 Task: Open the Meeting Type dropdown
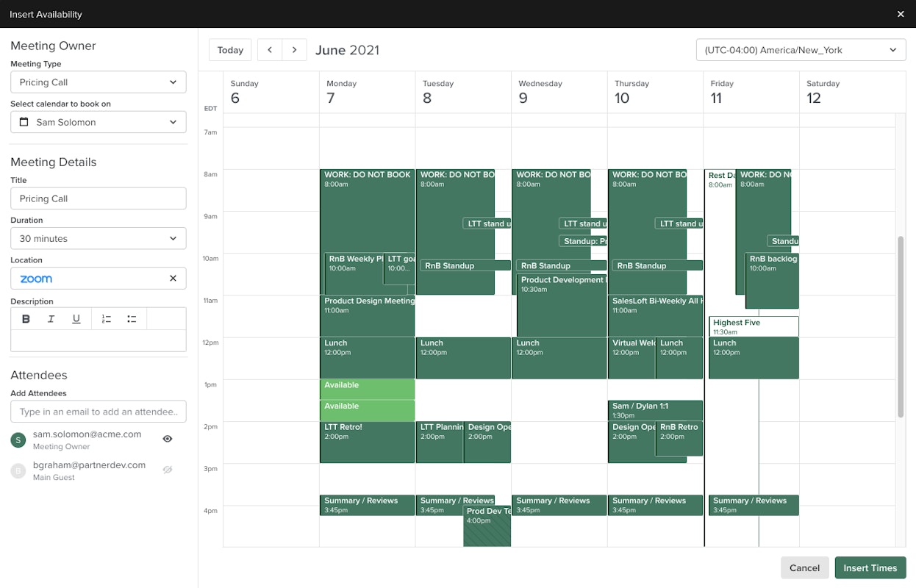click(x=98, y=82)
